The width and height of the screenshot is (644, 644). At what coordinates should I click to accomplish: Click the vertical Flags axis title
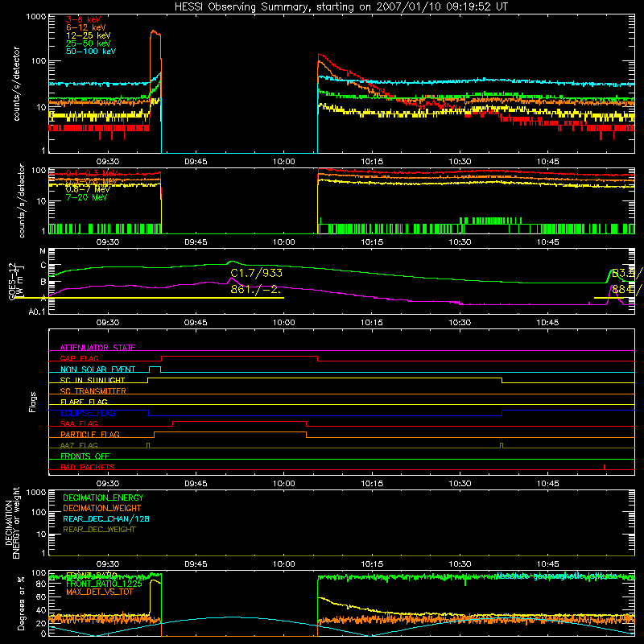point(33,402)
